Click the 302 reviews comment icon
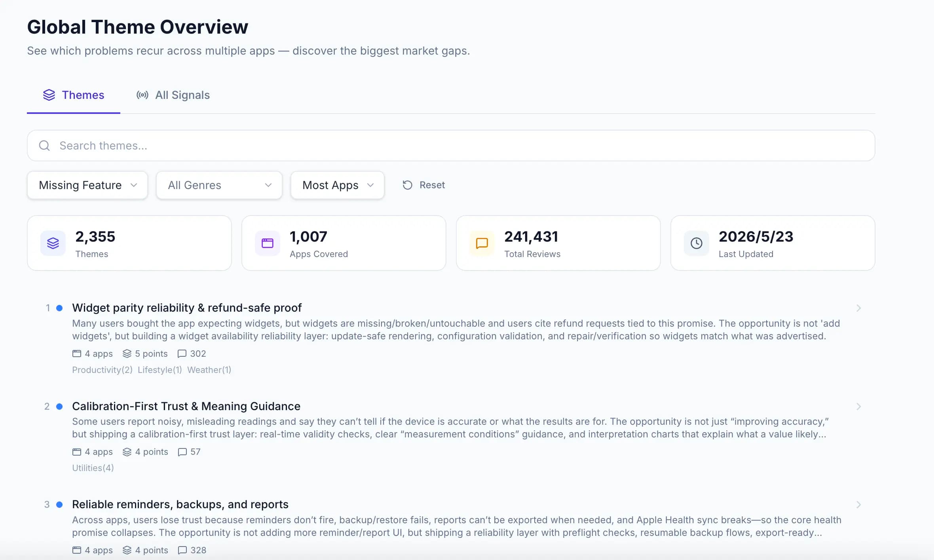Viewport: 934px width, 560px height. tap(182, 354)
